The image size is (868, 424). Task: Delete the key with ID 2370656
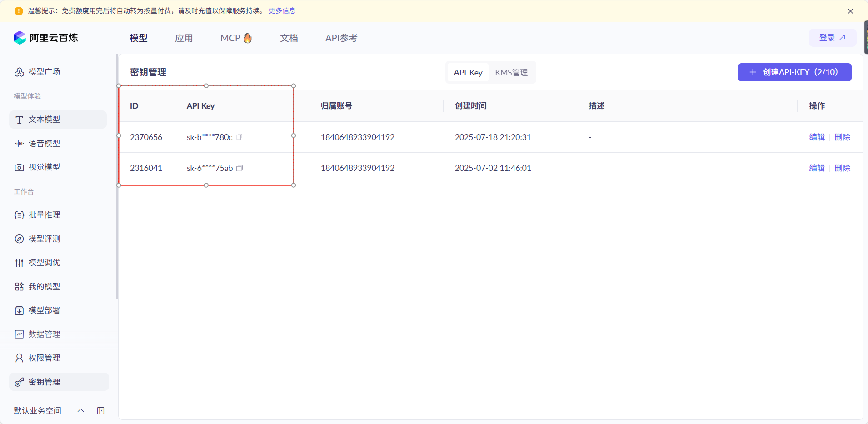[x=842, y=137]
